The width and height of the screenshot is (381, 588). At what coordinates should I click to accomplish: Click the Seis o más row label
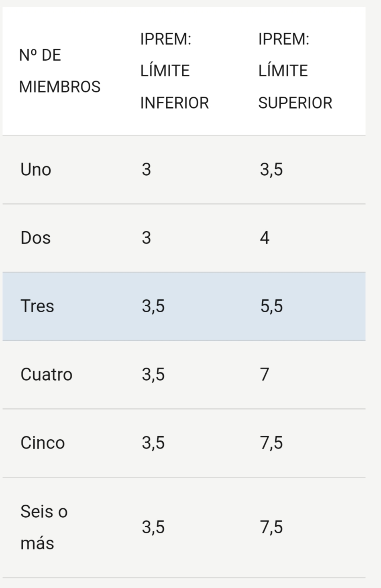[x=44, y=527]
